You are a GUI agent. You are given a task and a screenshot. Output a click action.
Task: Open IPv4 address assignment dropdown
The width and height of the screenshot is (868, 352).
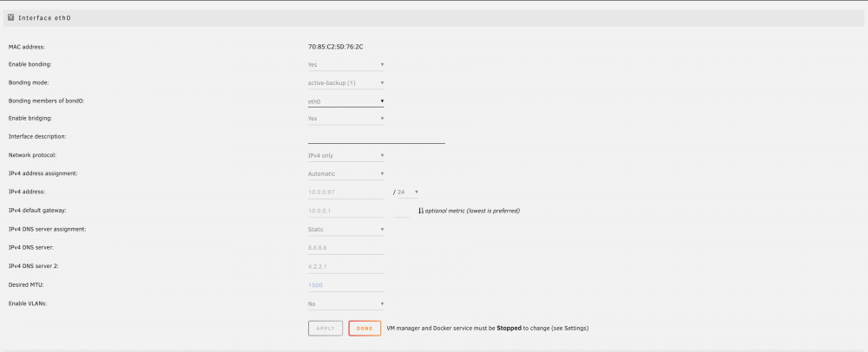click(x=346, y=173)
